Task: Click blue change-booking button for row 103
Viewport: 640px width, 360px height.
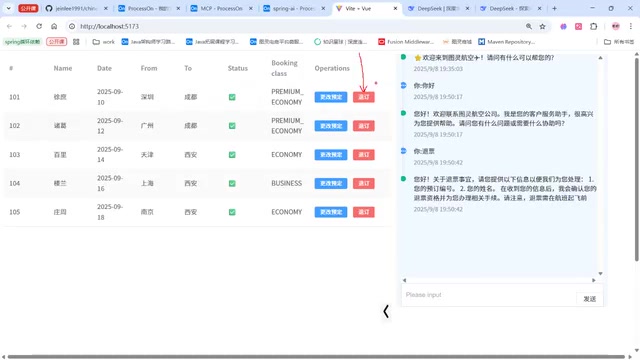Action: click(331, 155)
